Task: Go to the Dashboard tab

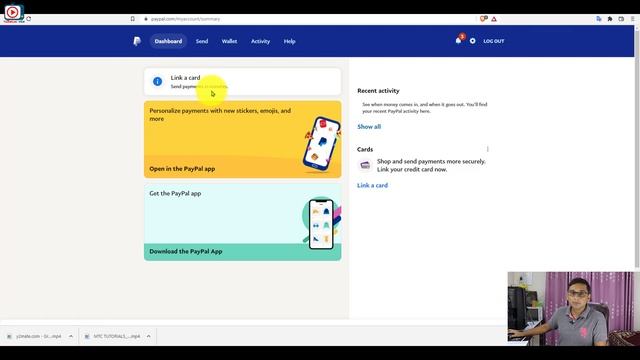Action: [x=168, y=41]
